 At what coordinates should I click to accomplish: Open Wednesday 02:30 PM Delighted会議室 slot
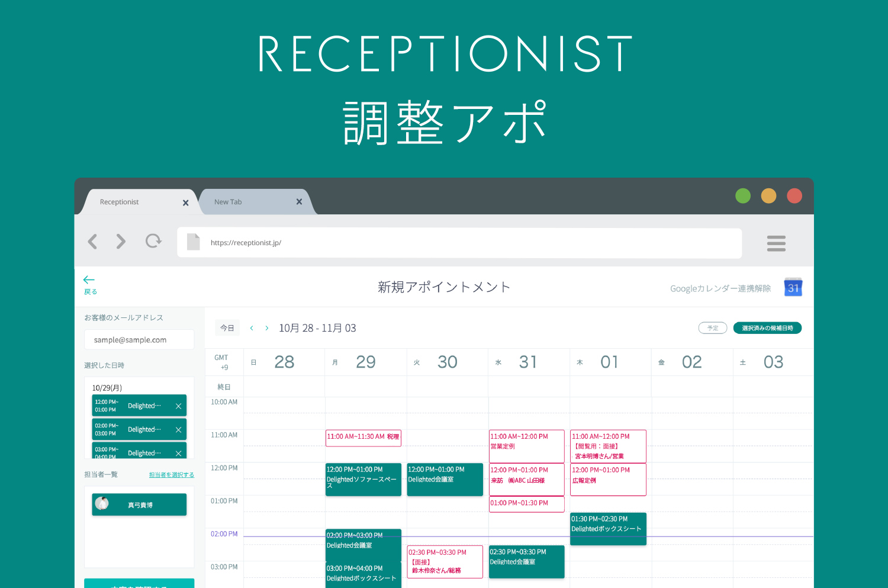527,562
